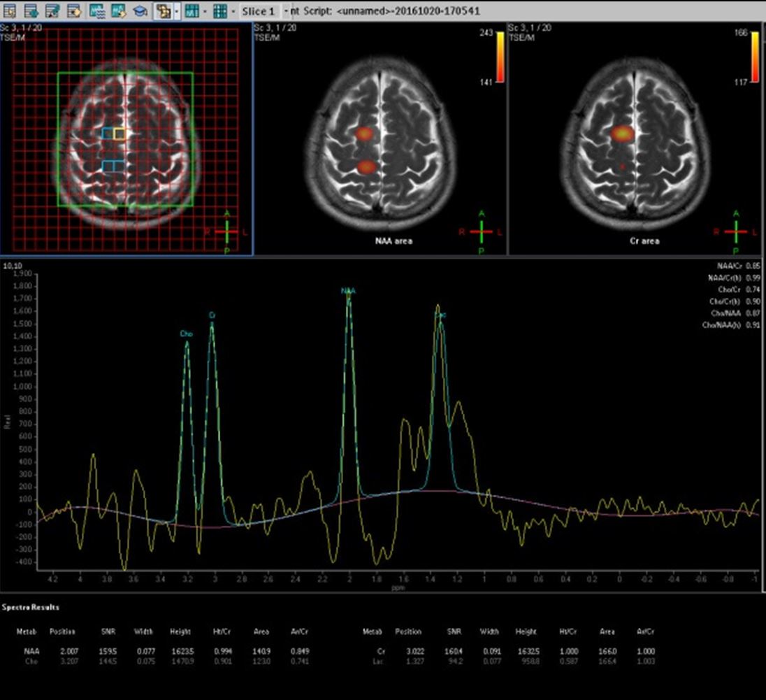
Task: Expand dropdown arrow beside voxel layout icon
Action: 176,10
